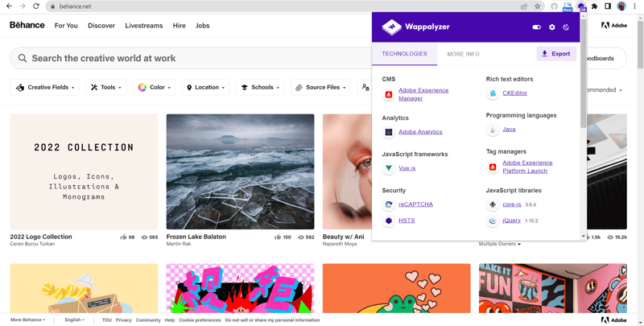
Task: Switch to the Technologies tab
Action: 405,54
